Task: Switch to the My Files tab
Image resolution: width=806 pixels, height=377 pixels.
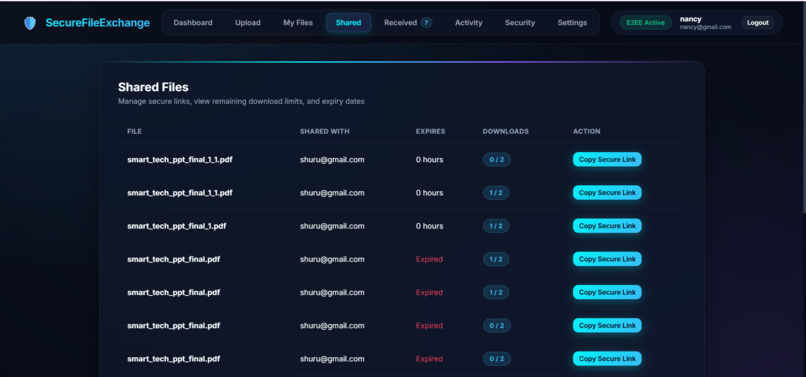Action: click(298, 23)
